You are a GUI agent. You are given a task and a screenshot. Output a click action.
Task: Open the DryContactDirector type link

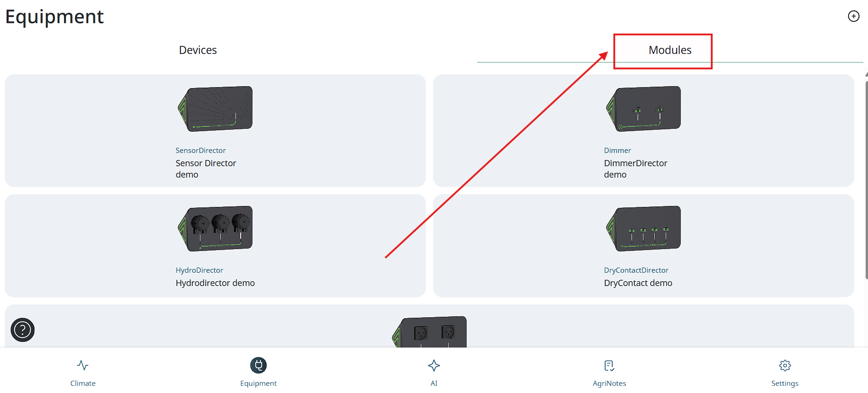tap(636, 270)
